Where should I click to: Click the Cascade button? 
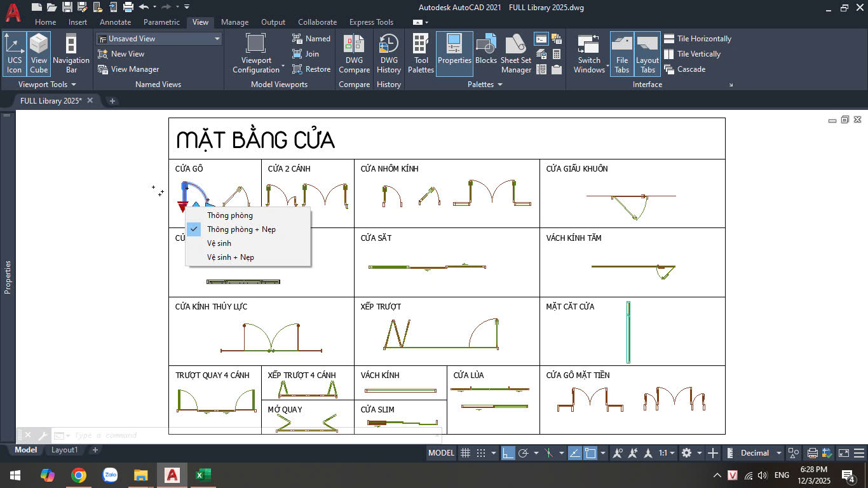tap(684, 69)
